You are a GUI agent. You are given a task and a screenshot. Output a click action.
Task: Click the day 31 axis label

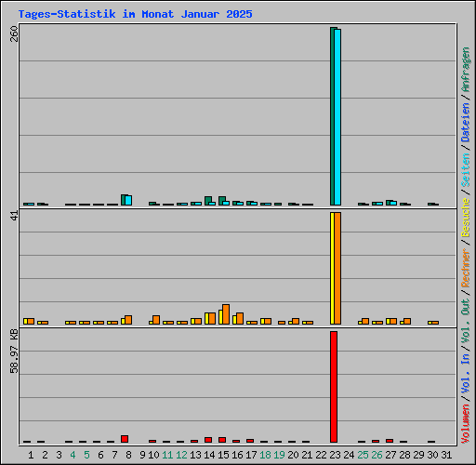point(446,455)
